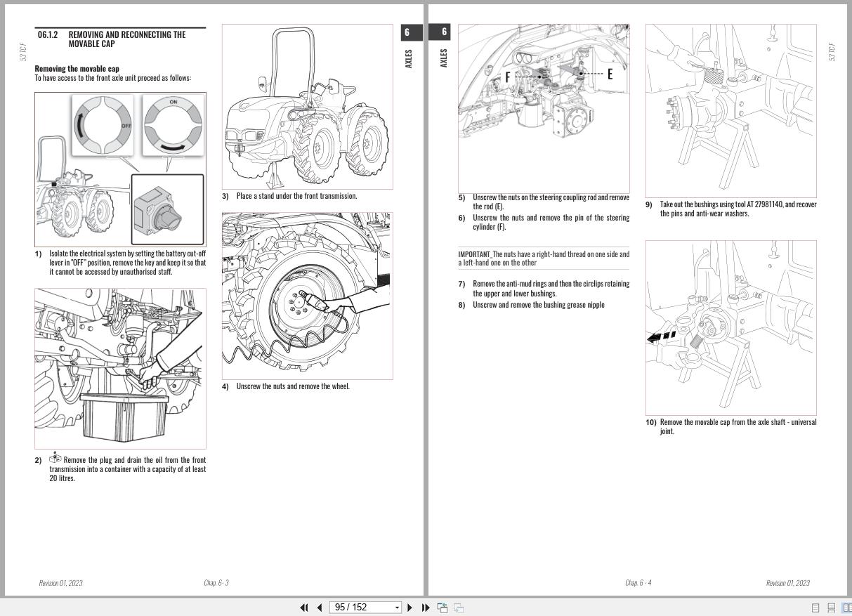Click the 'Removing the movable cap' subheading
The height and width of the screenshot is (616, 852).
77,69
